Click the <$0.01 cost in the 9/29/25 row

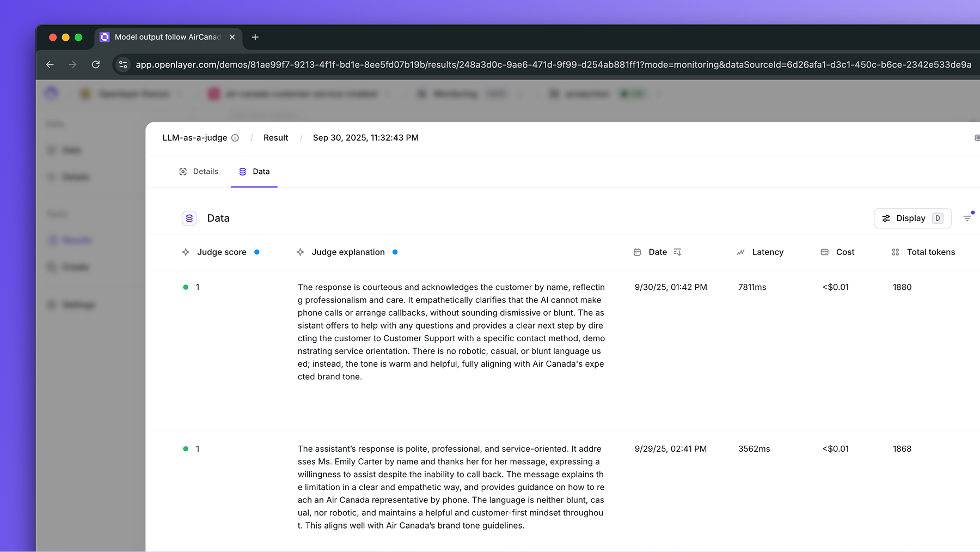coord(835,449)
